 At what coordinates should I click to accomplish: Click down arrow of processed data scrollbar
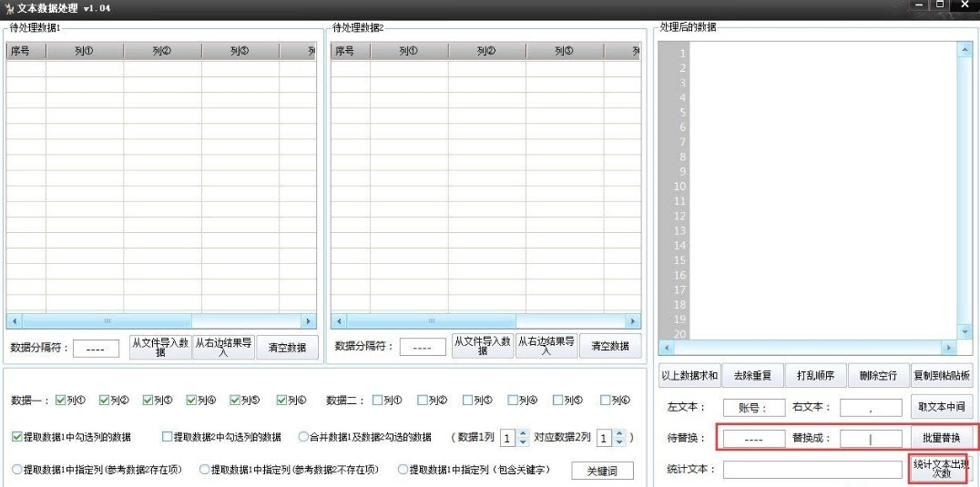[x=965, y=332]
